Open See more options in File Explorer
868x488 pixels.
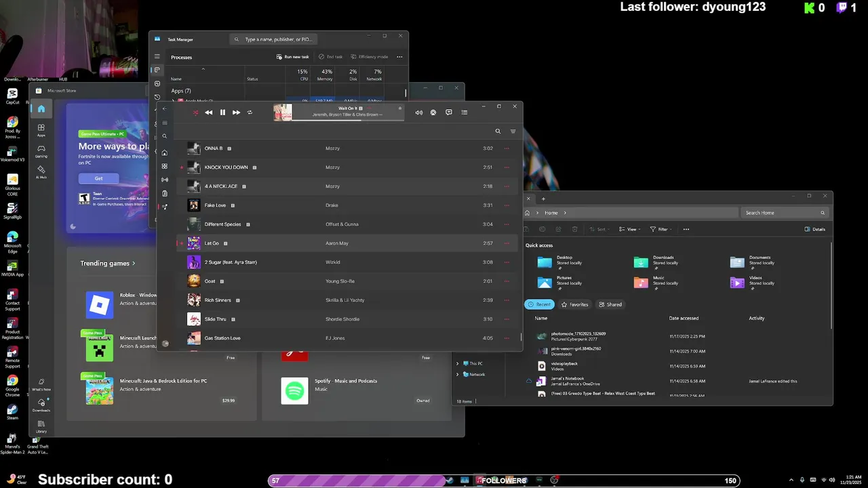coord(686,229)
